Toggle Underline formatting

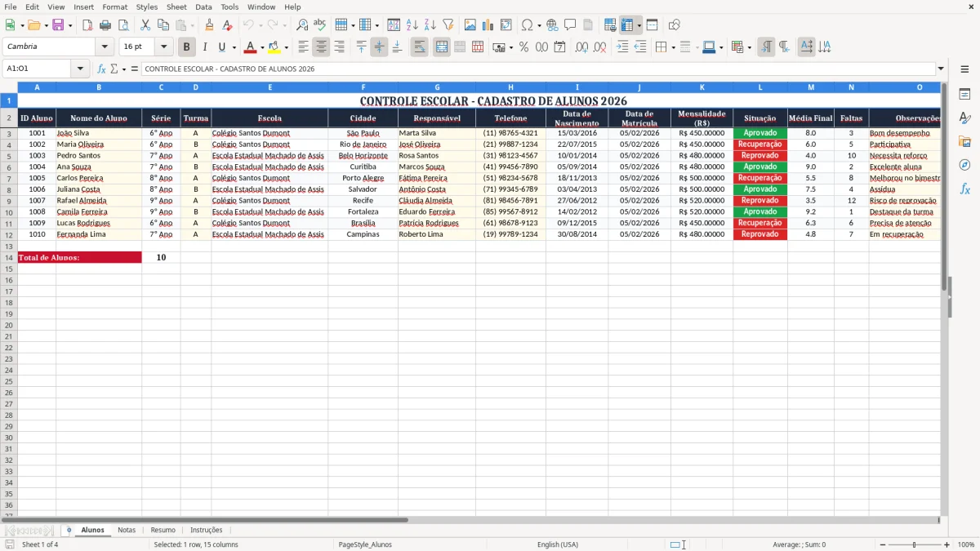[x=223, y=47]
